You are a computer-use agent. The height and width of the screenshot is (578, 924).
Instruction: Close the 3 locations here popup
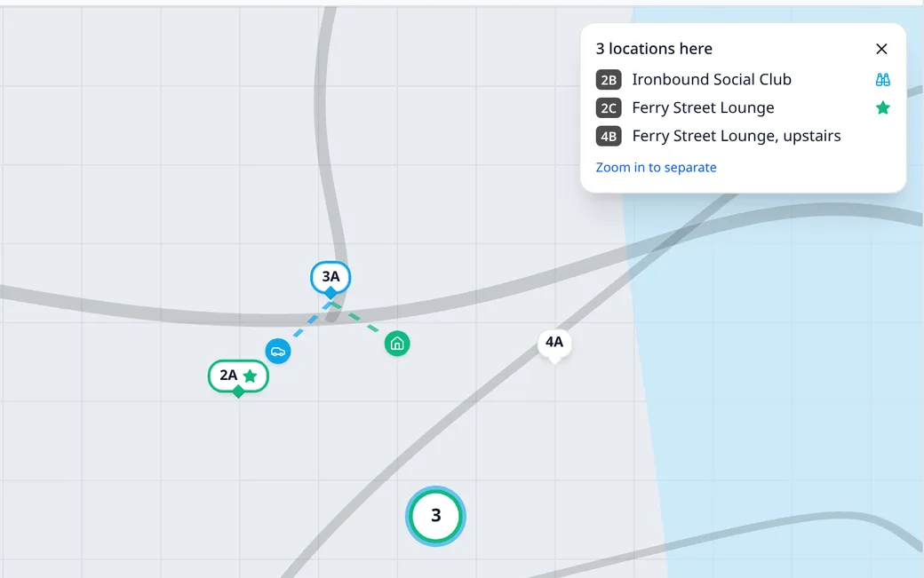[x=881, y=49]
